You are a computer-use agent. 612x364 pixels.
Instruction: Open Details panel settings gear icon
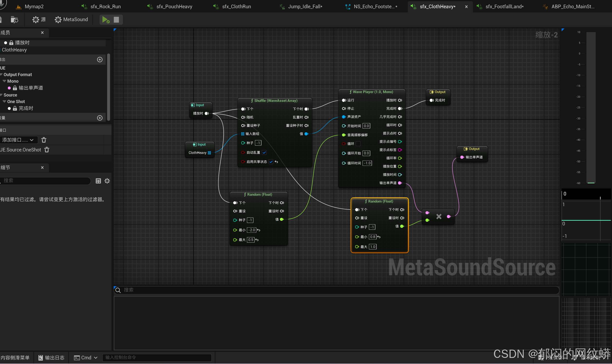(x=107, y=181)
